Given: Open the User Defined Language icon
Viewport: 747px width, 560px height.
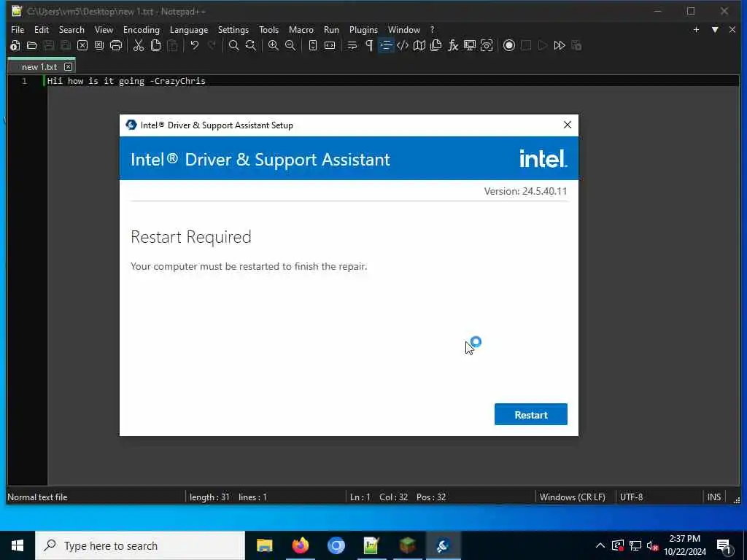Looking at the screenshot, I should [x=403, y=46].
